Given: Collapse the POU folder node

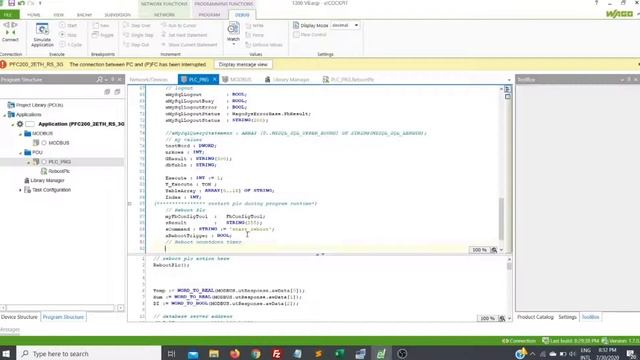Looking at the screenshot, I should pyautogui.click(x=20, y=153).
